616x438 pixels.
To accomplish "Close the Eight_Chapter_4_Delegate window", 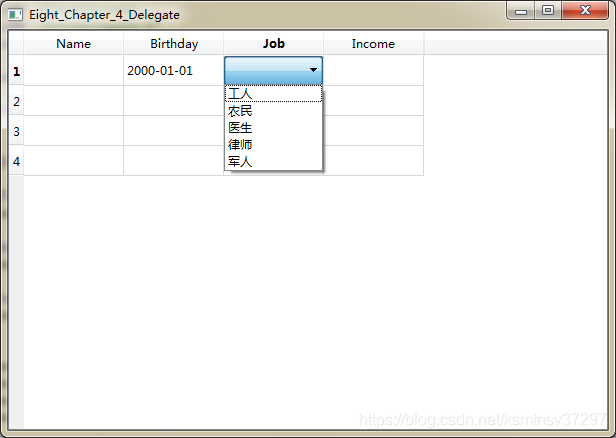I will point(585,10).
